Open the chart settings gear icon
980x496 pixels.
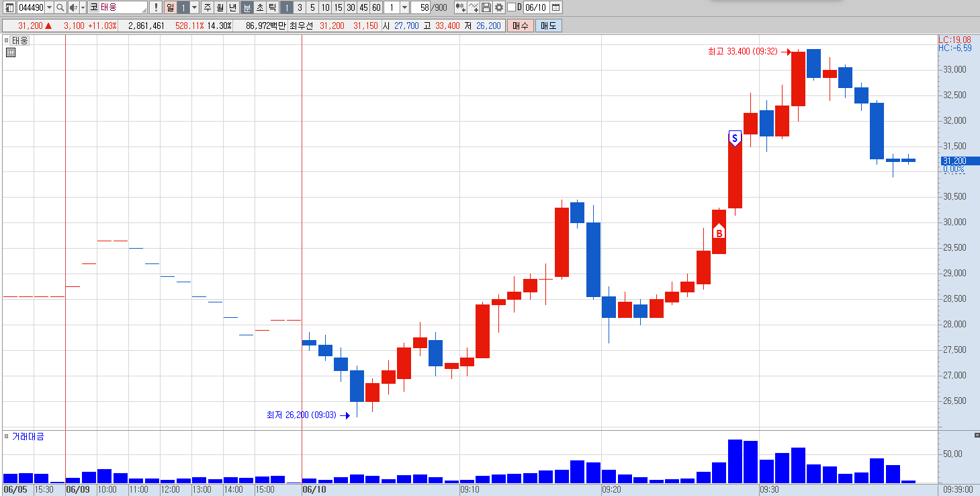(499, 7)
